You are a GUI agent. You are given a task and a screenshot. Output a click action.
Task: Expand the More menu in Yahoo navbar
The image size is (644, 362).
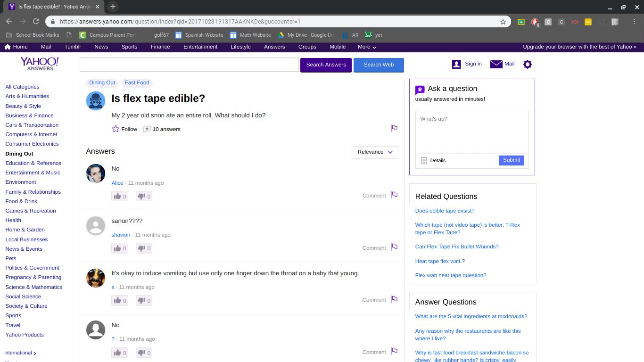pos(367,47)
